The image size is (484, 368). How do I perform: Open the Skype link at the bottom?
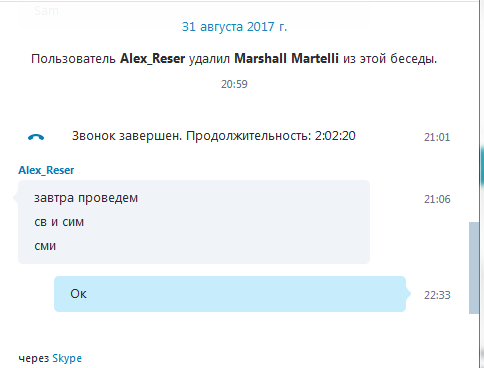click(x=67, y=359)
